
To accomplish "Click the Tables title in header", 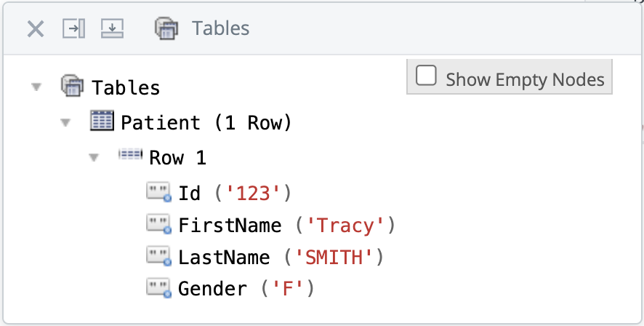I will [220, 29].
